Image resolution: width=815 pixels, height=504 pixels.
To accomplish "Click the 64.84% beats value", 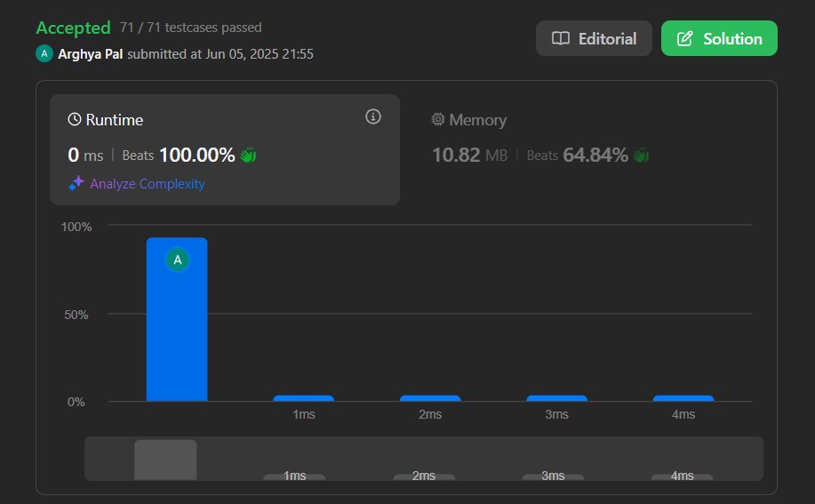I will click(595, 155).
